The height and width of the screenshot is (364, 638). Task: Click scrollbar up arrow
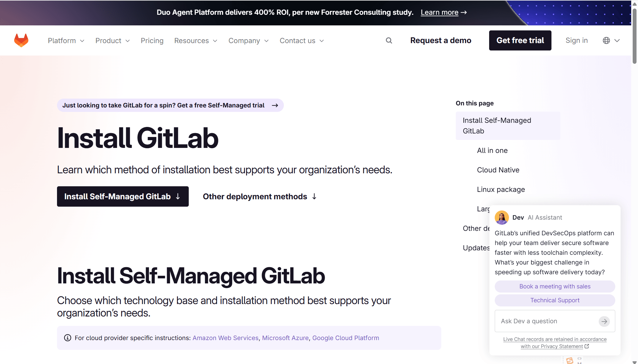pyautogui.click(x=634, y=4)
